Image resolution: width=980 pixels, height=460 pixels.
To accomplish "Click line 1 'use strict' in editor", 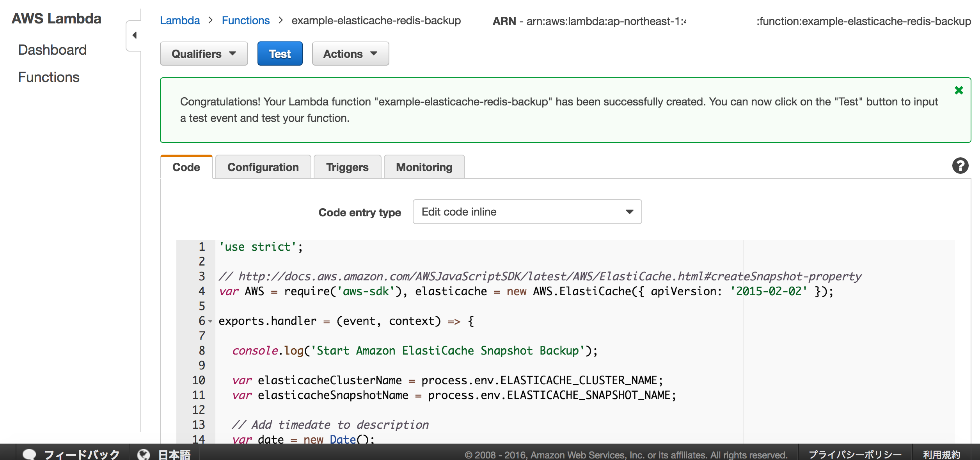I will (x=261, y=247).
